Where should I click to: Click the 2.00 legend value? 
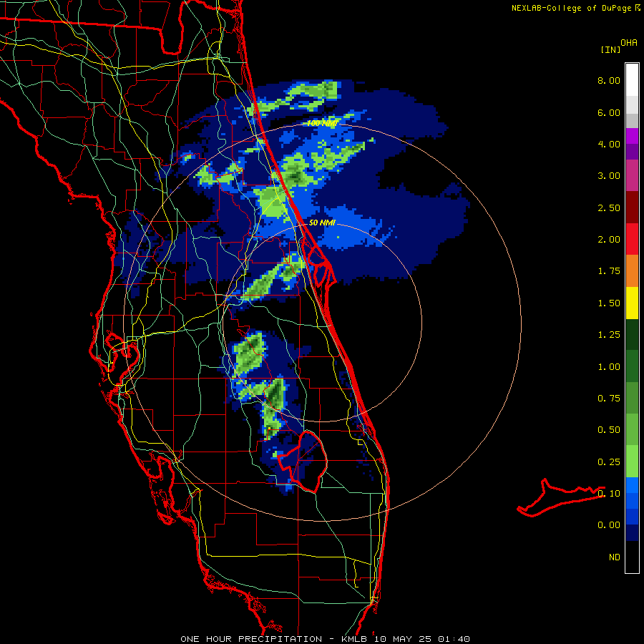[x=609, y=240]
